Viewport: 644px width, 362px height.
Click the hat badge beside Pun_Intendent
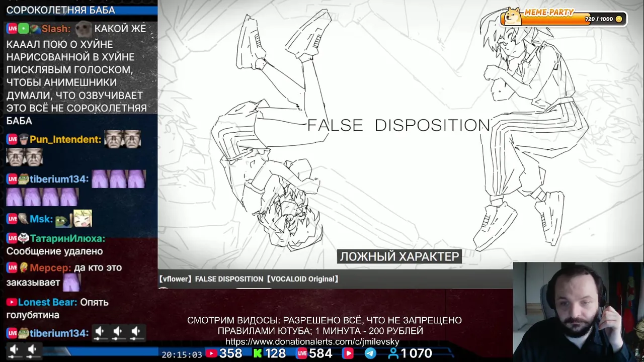click(x=24, y=139)
